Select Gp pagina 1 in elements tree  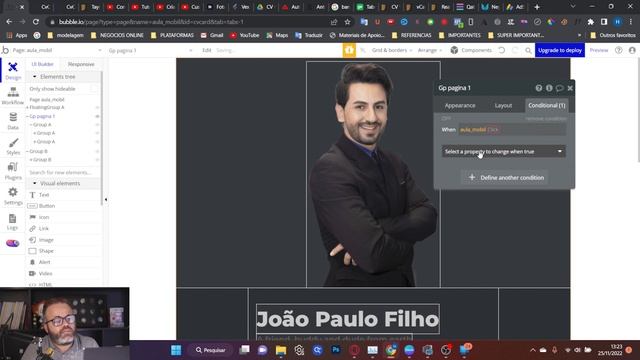(x=42, y=116)
